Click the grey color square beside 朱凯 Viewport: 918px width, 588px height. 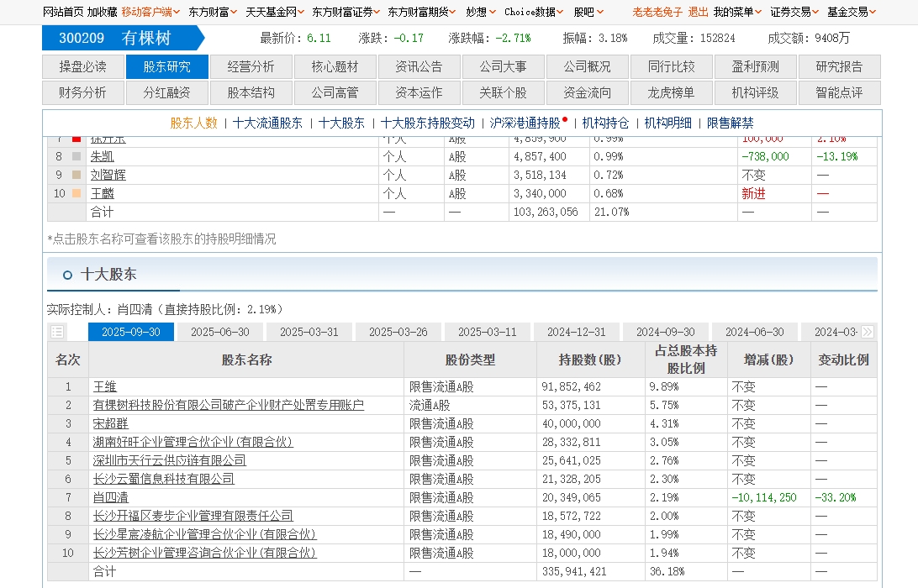(76, 156)
